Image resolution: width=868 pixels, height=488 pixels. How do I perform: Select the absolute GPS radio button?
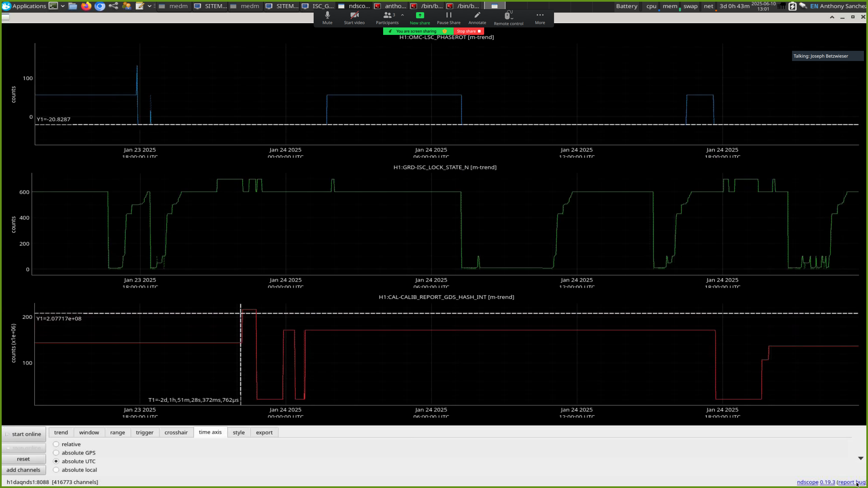pyautogui.click(x=74, y=453)
